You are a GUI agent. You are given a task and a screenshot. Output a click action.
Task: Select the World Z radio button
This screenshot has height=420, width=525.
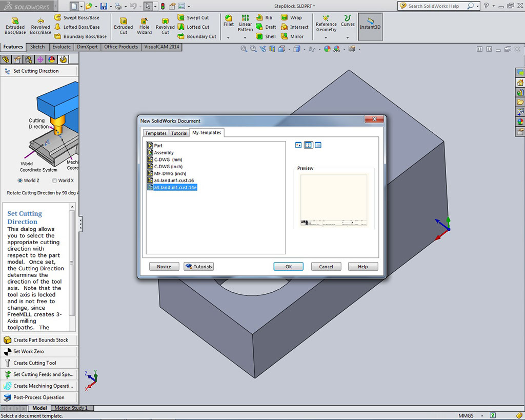pyautogui.click(x=20, y=181)
